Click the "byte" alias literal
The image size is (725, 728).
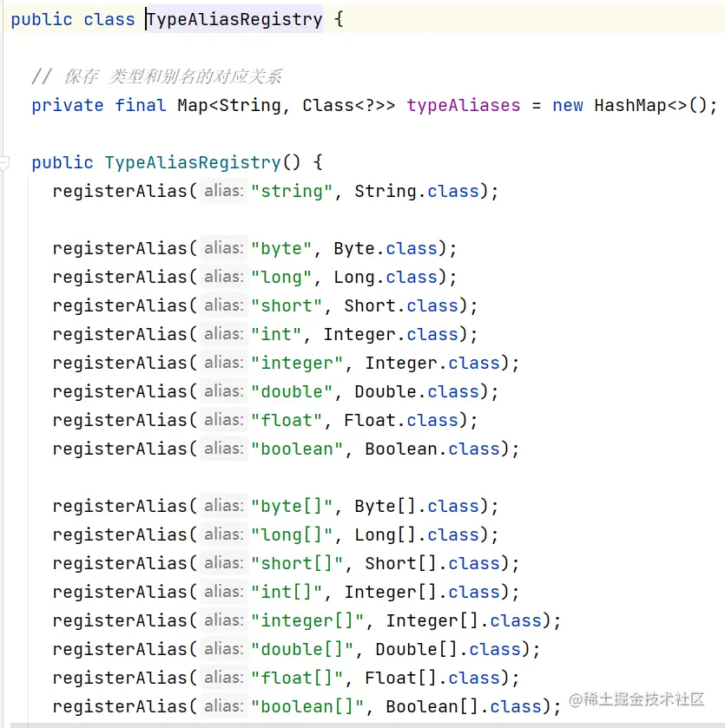point(281,248)
